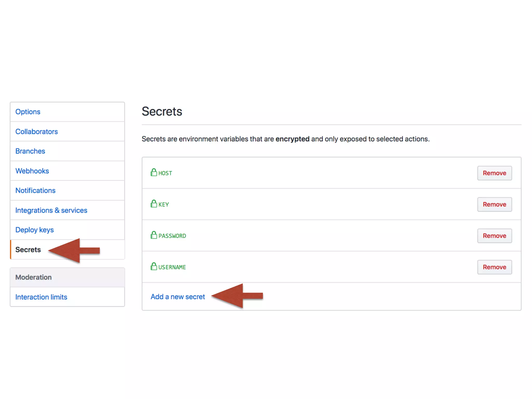The height and width of the screenshot is (399, 532).
Task: Open Interaction limits under Moderation
Action: [x=41, y=297]
